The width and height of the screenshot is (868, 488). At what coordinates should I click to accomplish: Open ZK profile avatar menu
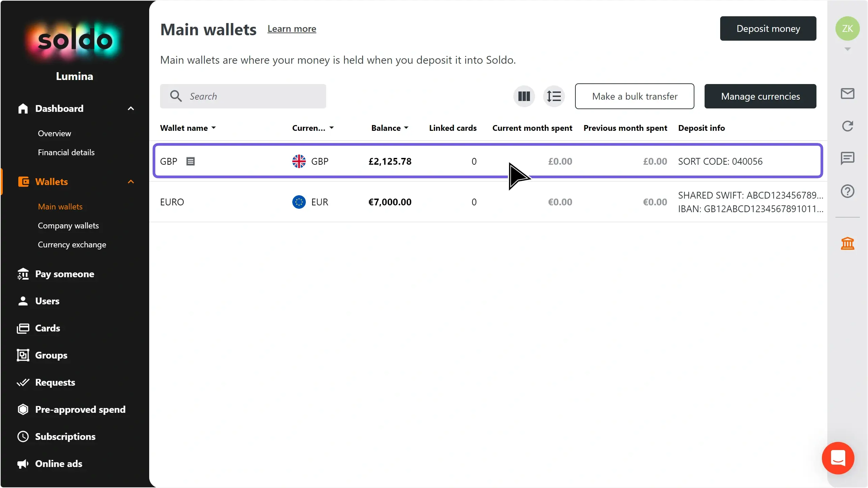(847, 29)
